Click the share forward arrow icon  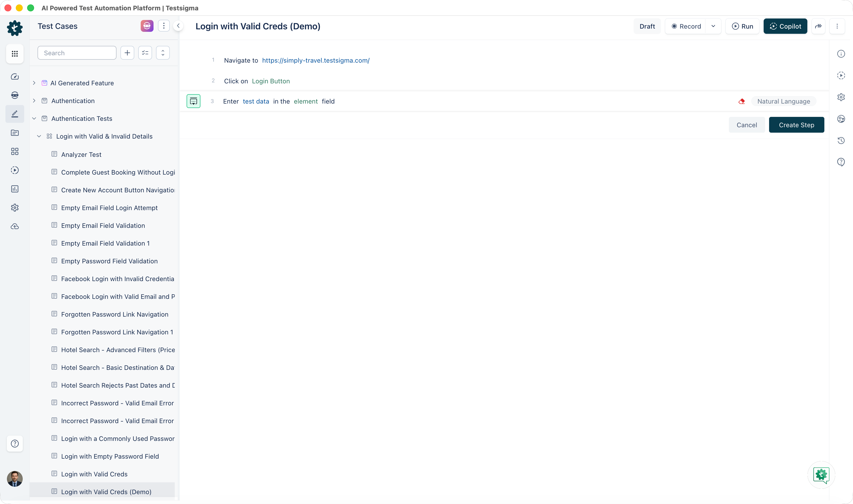(x=818, y=26)
